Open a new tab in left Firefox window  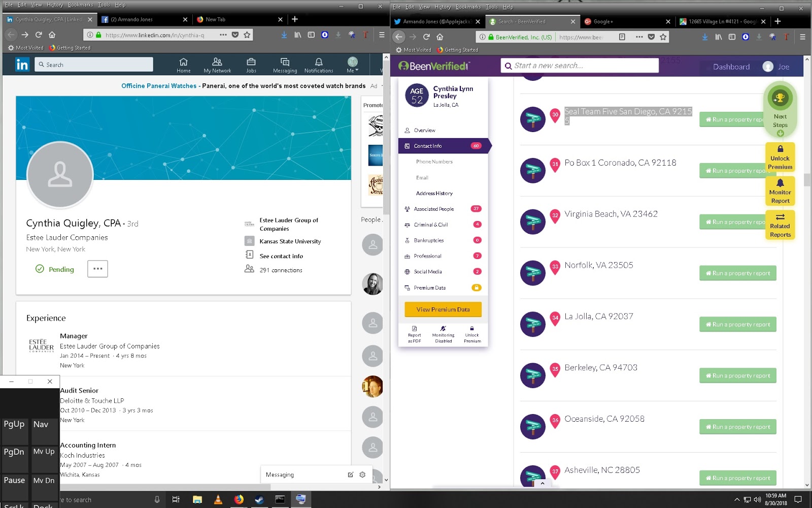click(x=295, y=19)
